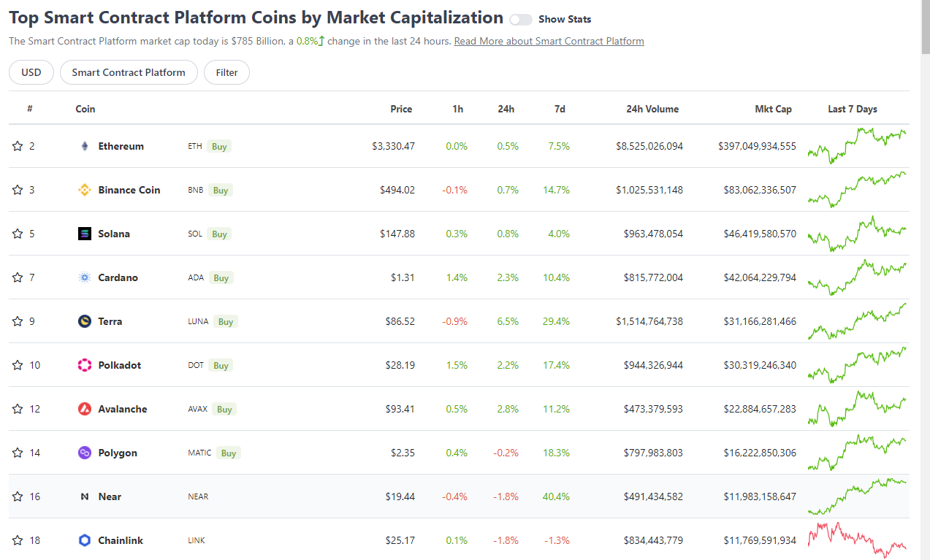Open the Binance Coin name link
Screen dimensions: 930x560
coord(129,190)
